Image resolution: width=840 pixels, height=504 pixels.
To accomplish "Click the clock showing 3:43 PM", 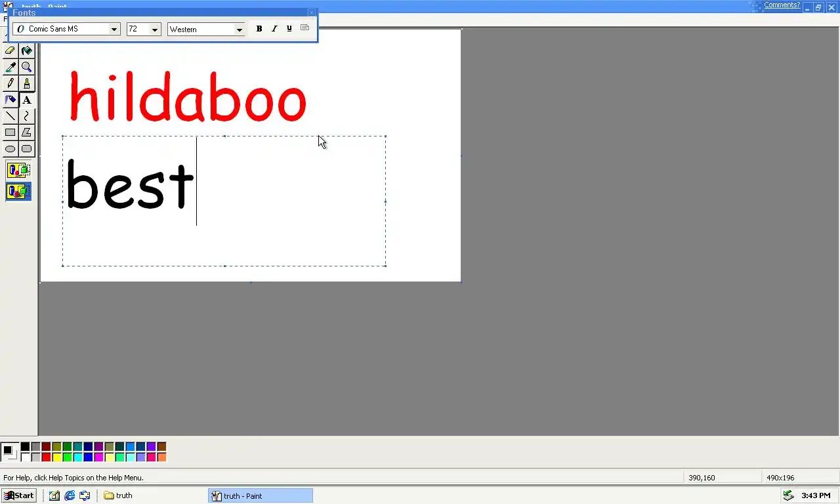I will point(816,495).
